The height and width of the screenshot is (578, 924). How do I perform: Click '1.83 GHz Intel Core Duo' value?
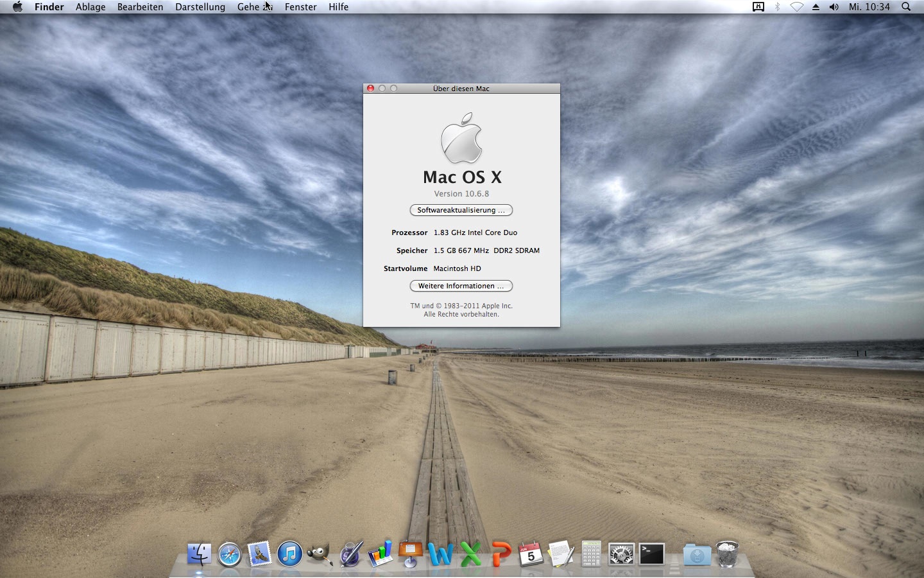pos(475,232)
